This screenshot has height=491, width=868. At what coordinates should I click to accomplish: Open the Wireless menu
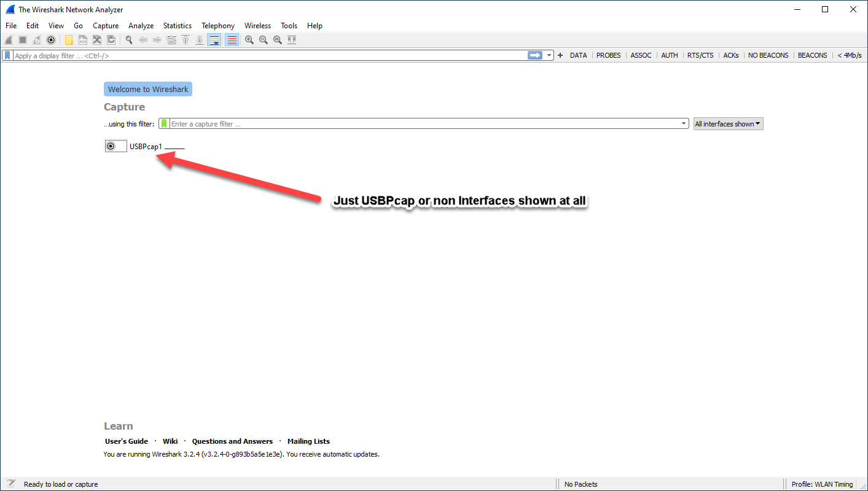[257, 26]
